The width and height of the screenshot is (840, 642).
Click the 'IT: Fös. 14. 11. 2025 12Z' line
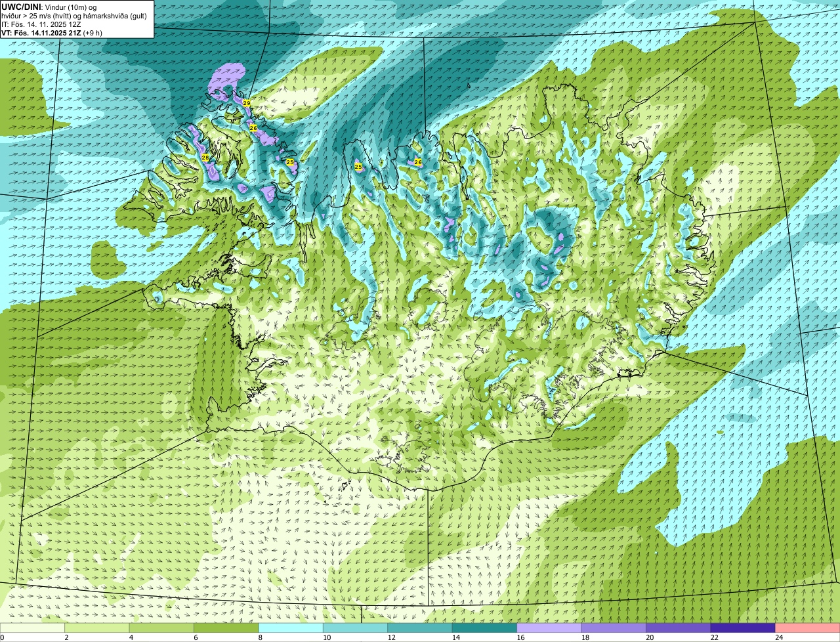click(41, 24)
